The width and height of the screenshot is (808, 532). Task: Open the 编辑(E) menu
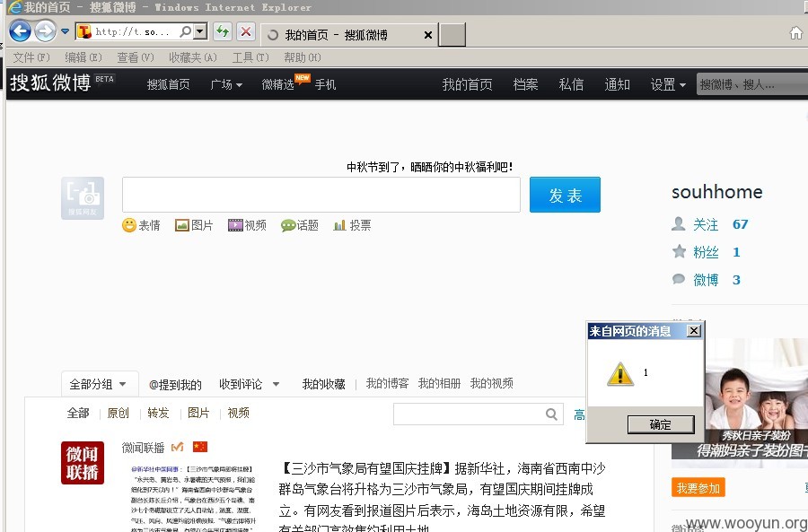83,57
